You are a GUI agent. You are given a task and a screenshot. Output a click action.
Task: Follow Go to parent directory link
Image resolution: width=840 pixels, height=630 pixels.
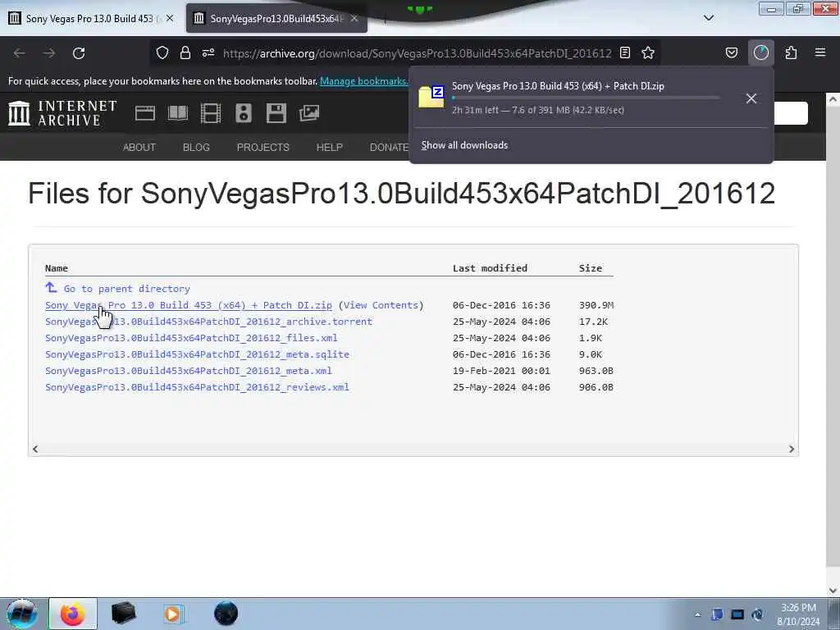tap(127, 289)
